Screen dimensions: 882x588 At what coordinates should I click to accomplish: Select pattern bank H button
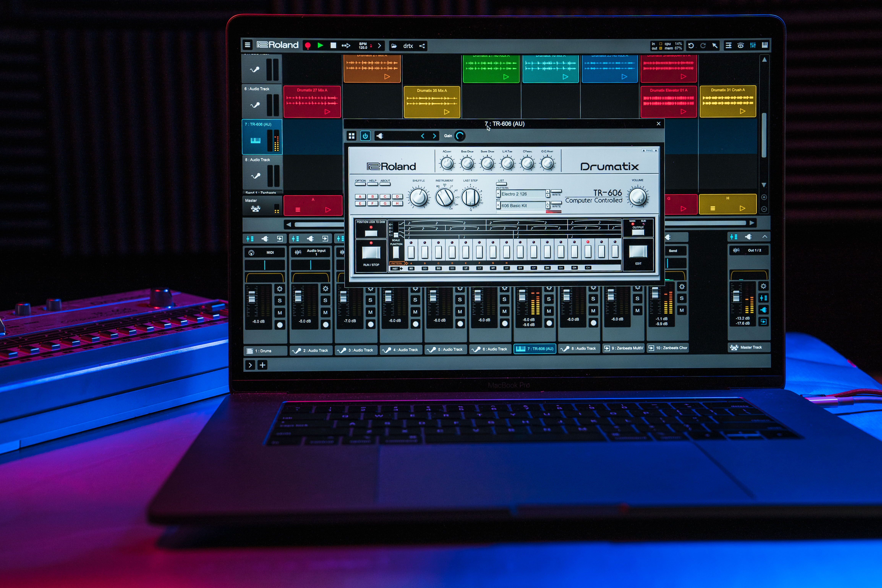(397, 204)
